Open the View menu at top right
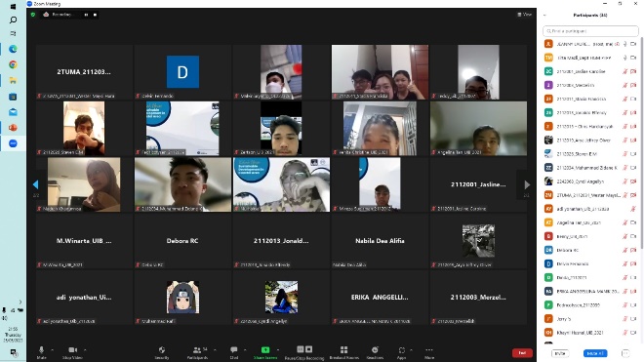 tap(525, 15)
